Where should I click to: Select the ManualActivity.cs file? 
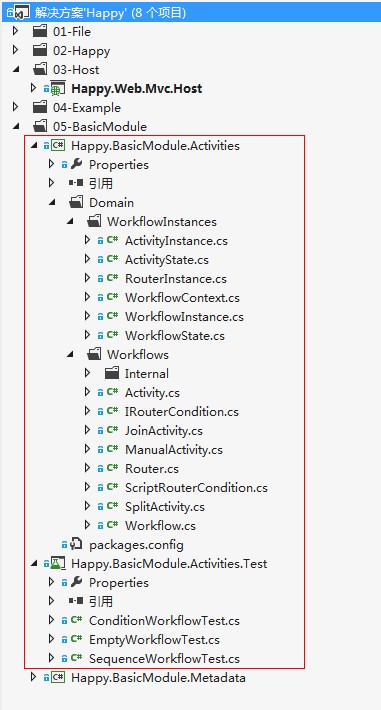click(174, 450)
